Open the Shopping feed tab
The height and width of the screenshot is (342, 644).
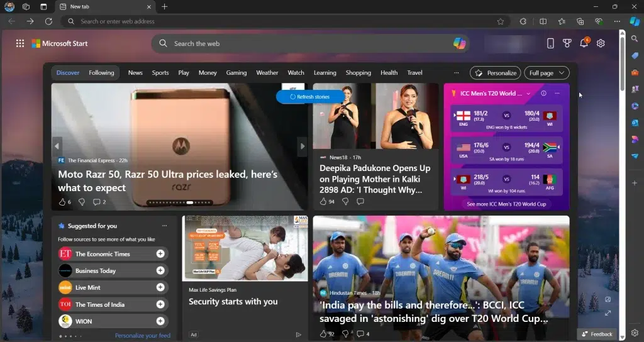[358, 73]
